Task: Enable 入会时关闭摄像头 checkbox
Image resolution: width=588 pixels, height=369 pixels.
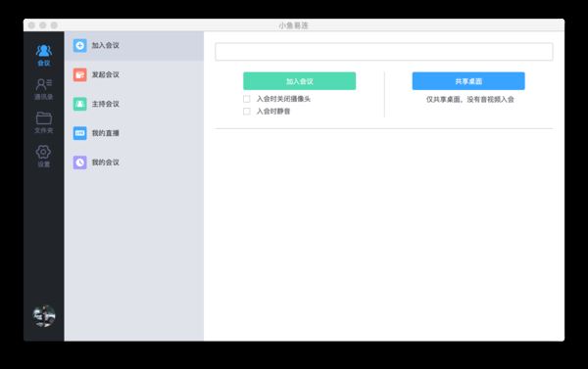Action: (x=247, y=99)
